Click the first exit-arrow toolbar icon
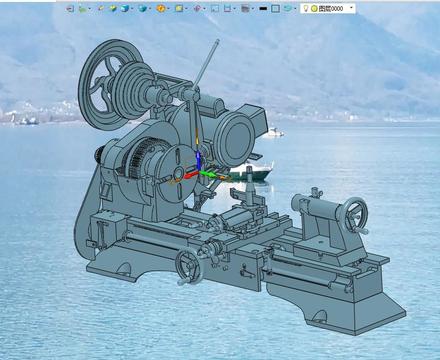 [70, 9]
